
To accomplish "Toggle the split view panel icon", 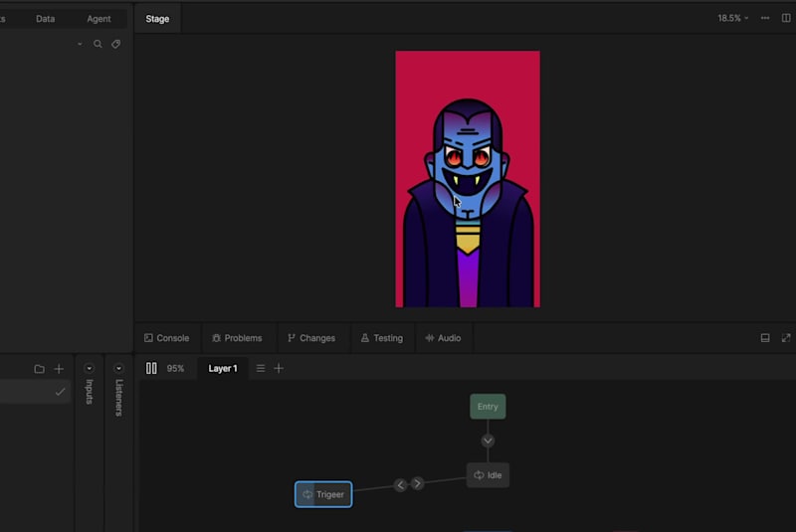I will click(x=786, y=18).
